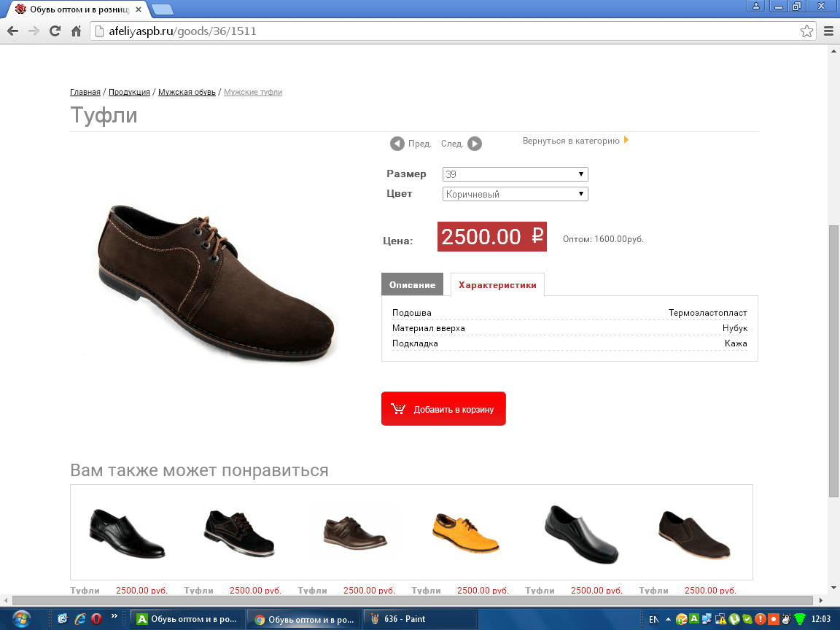The image size is (840, 630).
Task: Click the EN language indicator
Action: pos(653,619)
